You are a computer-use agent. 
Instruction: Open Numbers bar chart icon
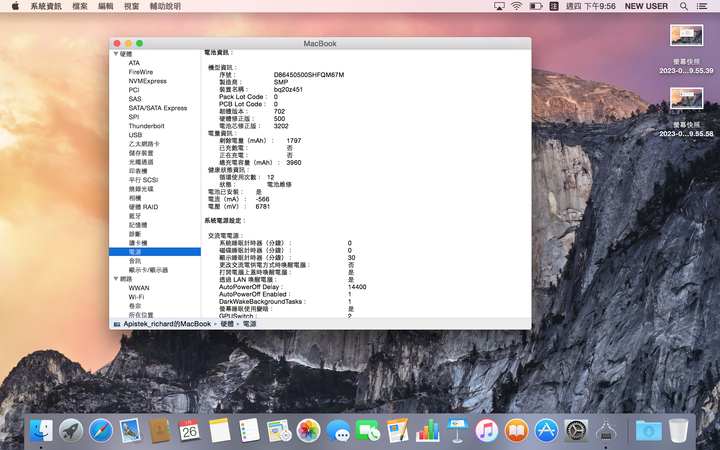tap(427, 431)
